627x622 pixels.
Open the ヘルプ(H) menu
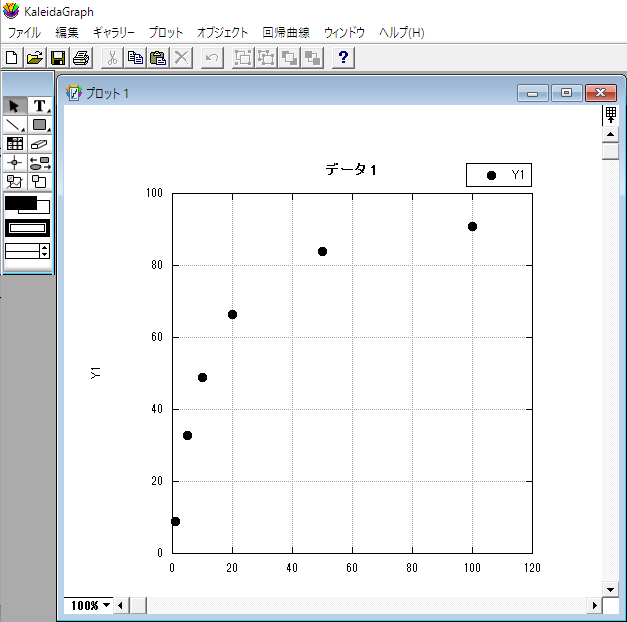pyautogui.click(x=401, y=33)
